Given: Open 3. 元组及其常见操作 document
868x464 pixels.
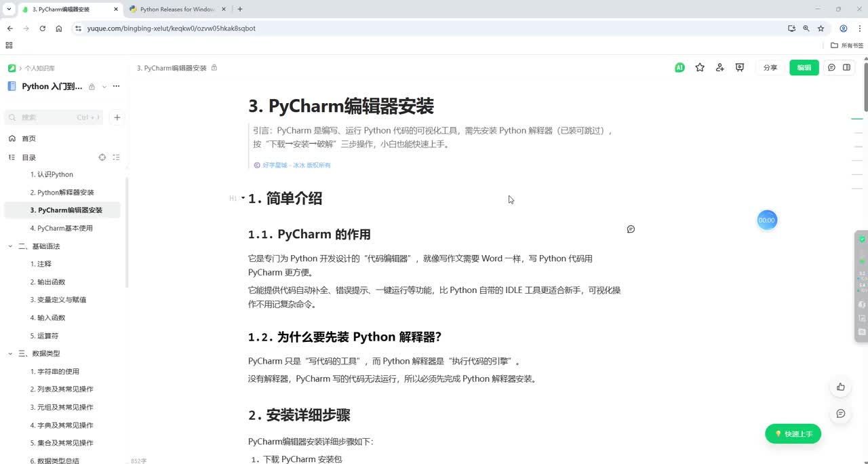Looking at the screenshot, I should [62, 407].
